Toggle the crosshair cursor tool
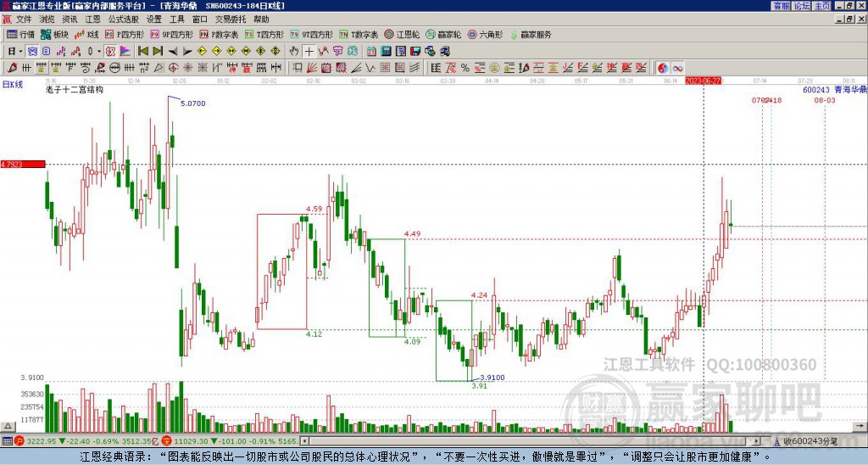This screenshot has width=868, height=465. tap(309, 52)
